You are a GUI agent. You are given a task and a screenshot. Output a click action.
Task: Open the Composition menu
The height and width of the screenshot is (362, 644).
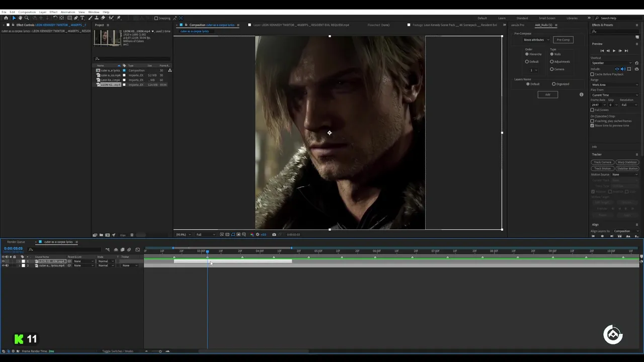pyautogui.click(x=27, y=12)
